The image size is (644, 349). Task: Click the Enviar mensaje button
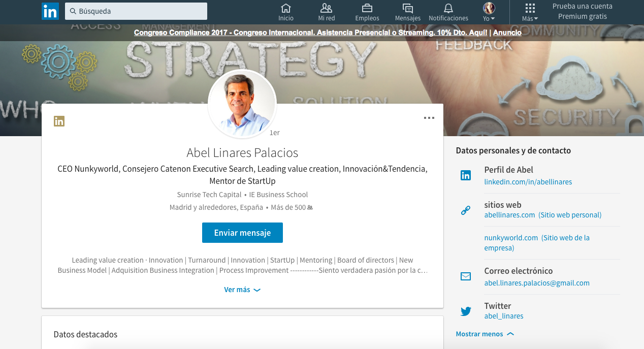tap(242, 233)
